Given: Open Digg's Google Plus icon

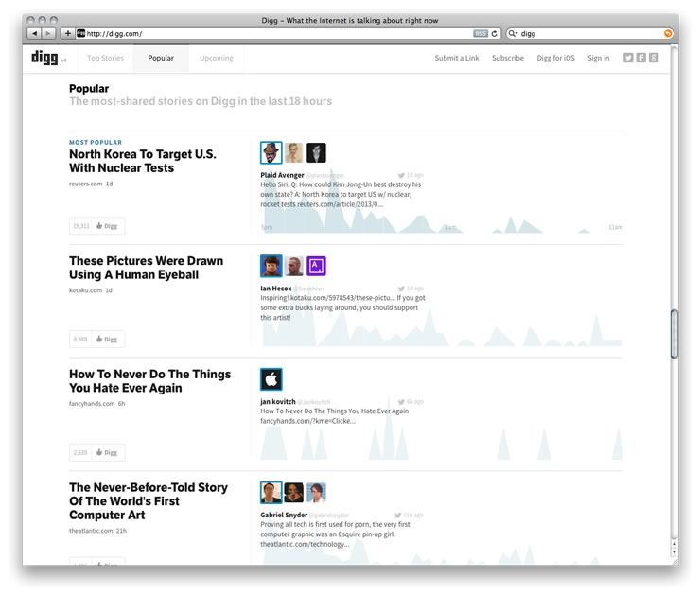Looking at the screenshot, I should pos(653,58).
